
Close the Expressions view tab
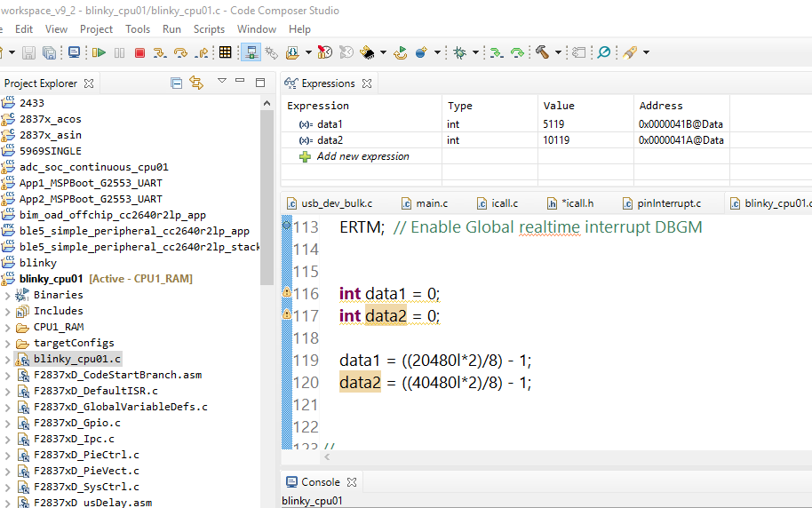pos(366,83)
